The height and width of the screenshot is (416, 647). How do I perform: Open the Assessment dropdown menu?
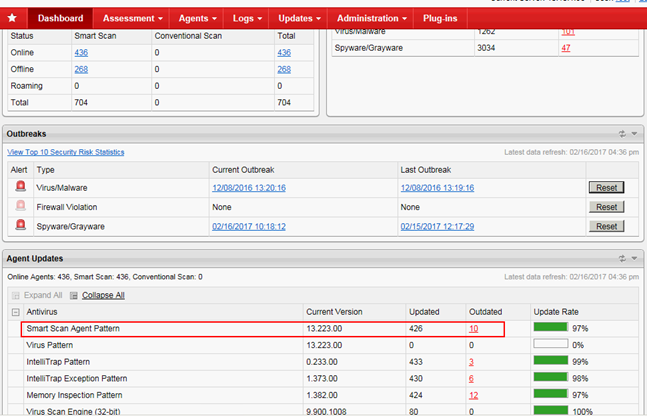[132, 18]
